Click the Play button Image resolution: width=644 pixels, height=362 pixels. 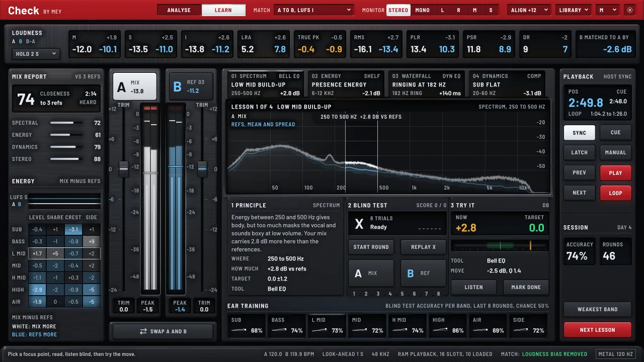(616, 173)
